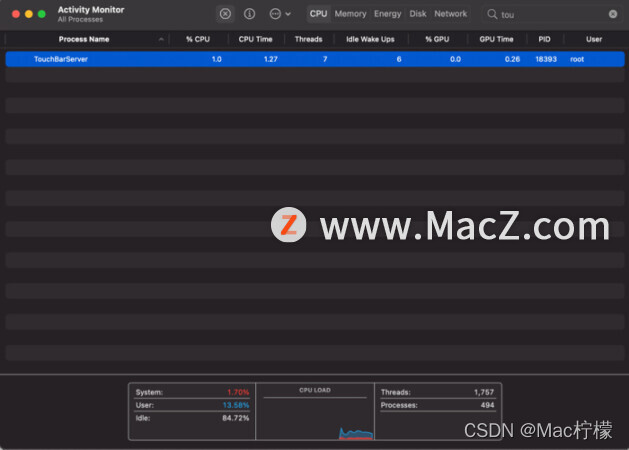The height and width of the screenshot is (450, 629).
Task: Click the red close window button
Action: tap(16, 14)
